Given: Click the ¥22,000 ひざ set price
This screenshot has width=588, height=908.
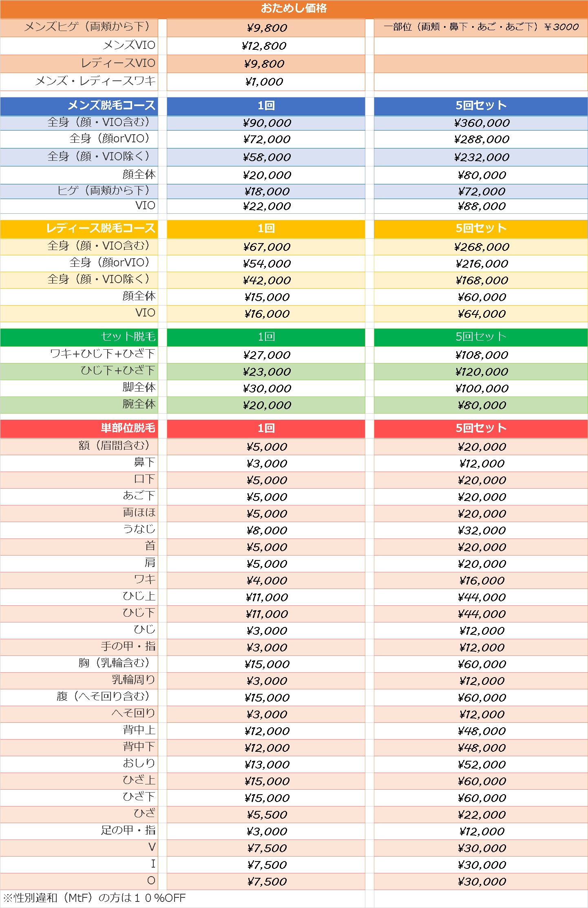Looking at the screenshot, I should [482, 815].
